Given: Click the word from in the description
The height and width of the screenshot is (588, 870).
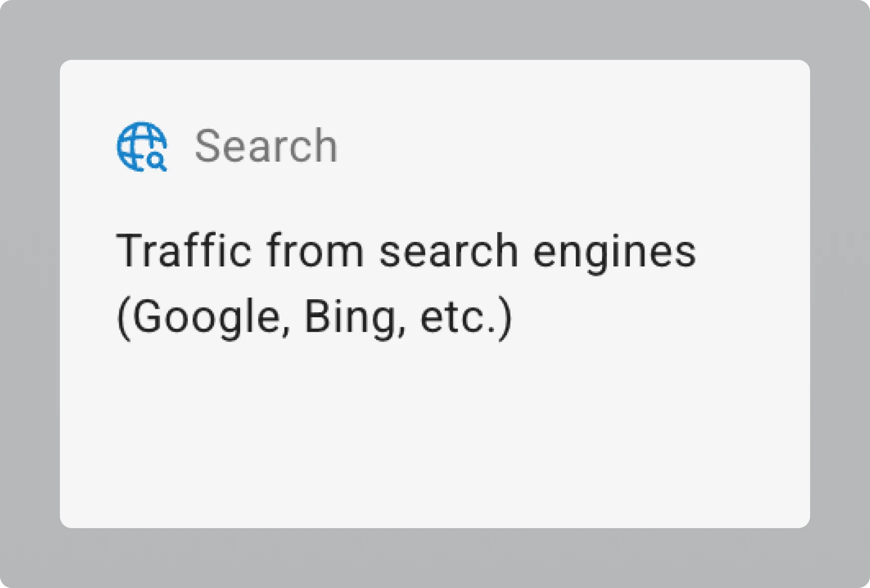Looking at the screenshot, I should point(315,251).
